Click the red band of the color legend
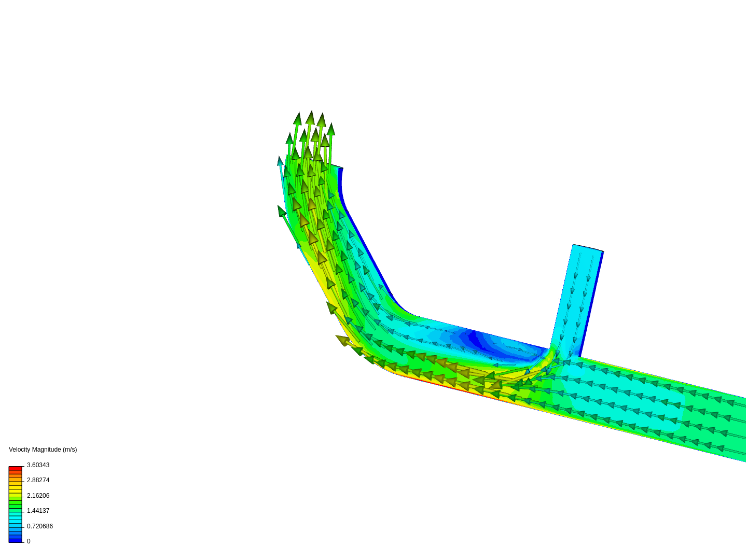 pyautogui.click(x=15, y=468)
